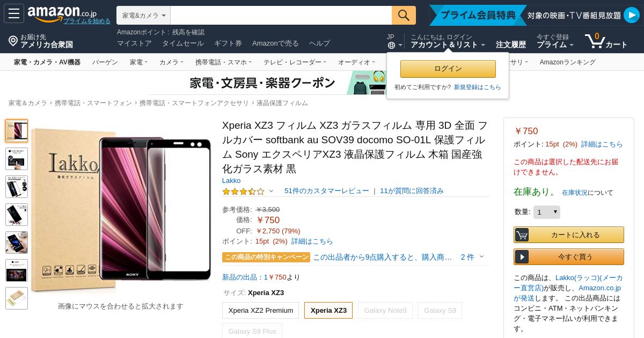
Task: Click 液晶保護フィルム breadcrumb
Action: pyautogui.click(x=282, y=103)
